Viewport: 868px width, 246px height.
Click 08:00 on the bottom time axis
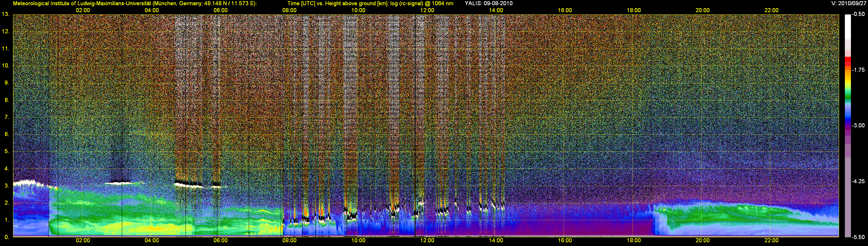[289, 241]
